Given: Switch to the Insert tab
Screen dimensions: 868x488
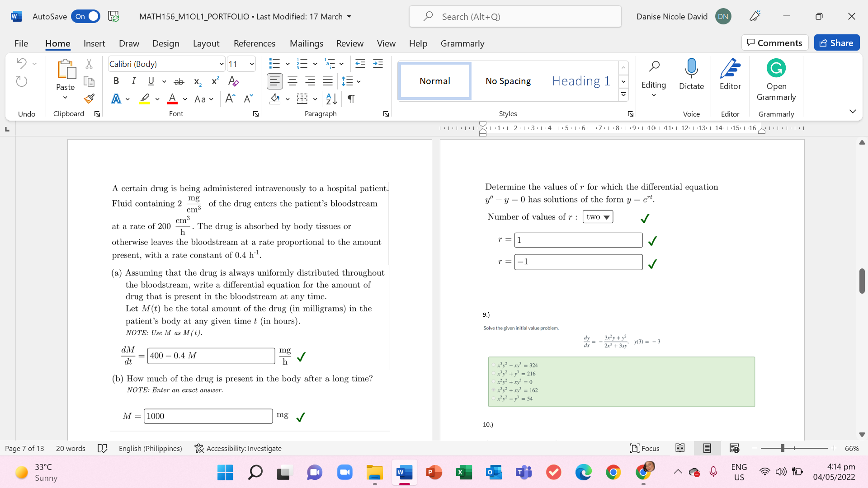Looking at the screenshot, I should click(x=94, y=43).
